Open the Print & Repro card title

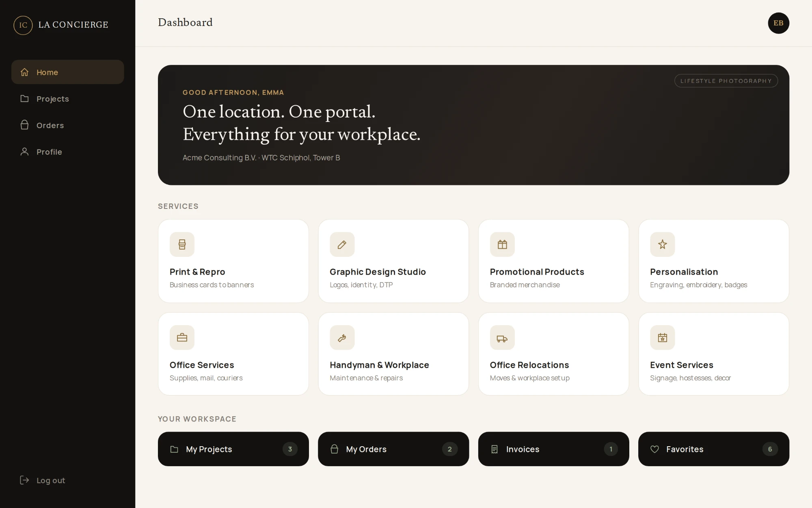pyautogui.click(x=197, y=272)
